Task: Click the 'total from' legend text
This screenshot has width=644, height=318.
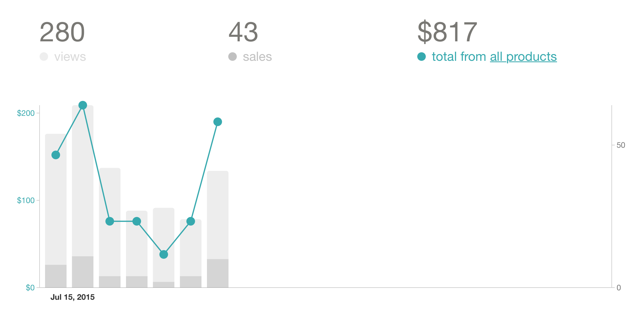Action: [x=459, y=57]
